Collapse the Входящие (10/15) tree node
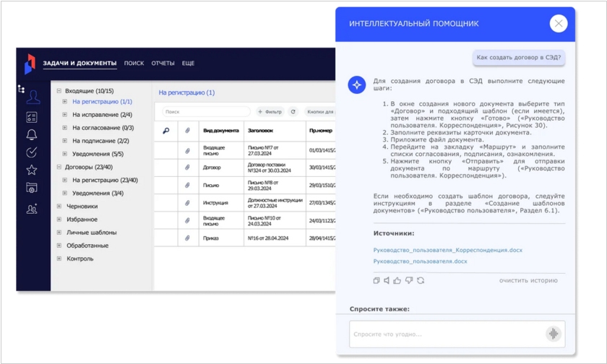The image size is (607, 364). pyautogui.click(x=59, y=91)
